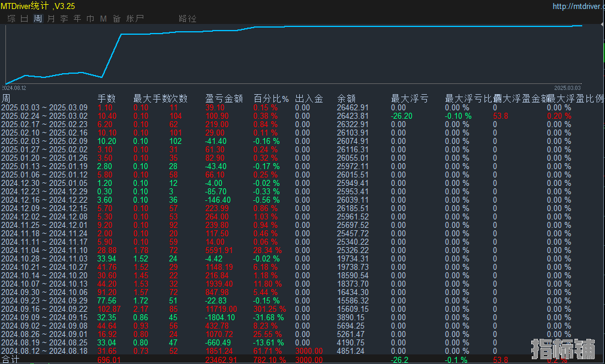Switch to the 日 daily tab
This screenshot has height=364, width=605.
(x=25, y=19)
